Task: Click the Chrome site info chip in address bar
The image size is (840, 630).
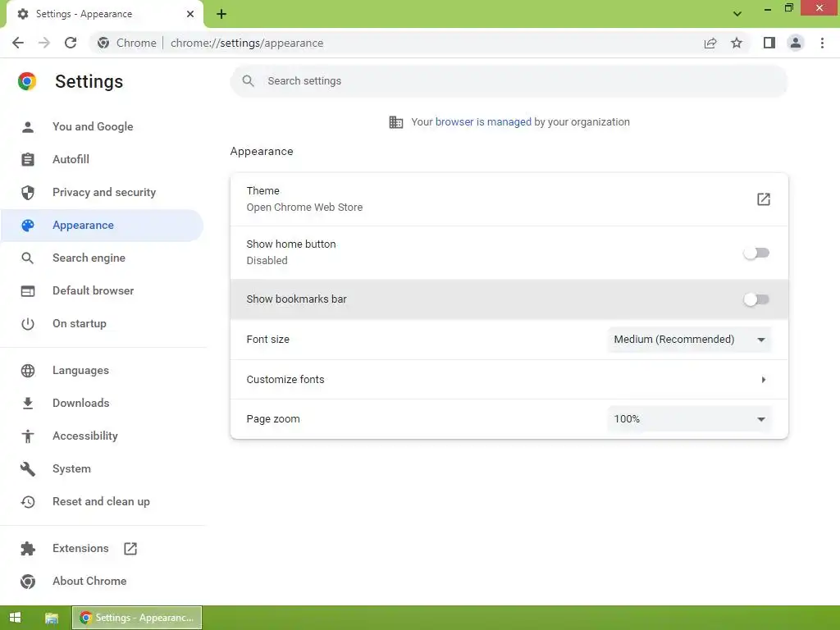Action: pyautogui.click(x=127, y=43)
